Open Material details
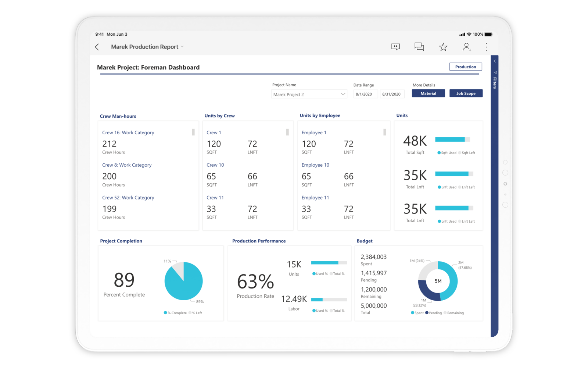This screenshot has width=588, height=368. pyautogui.click(x=428, y=93)
